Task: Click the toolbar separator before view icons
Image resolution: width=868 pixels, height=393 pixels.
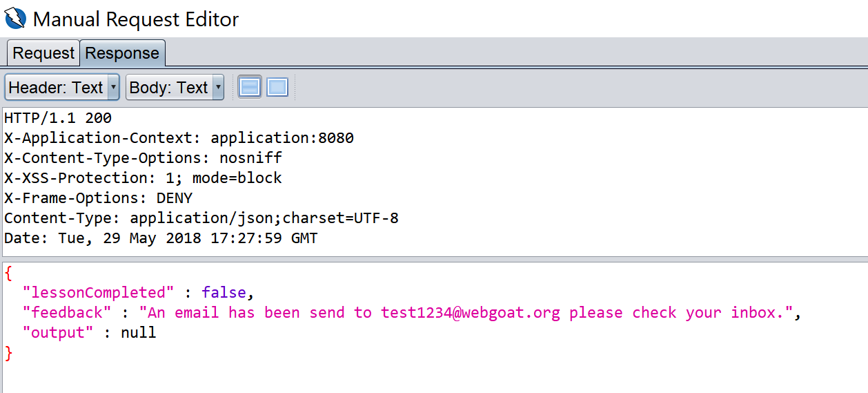Action: [x=231, y=88]
